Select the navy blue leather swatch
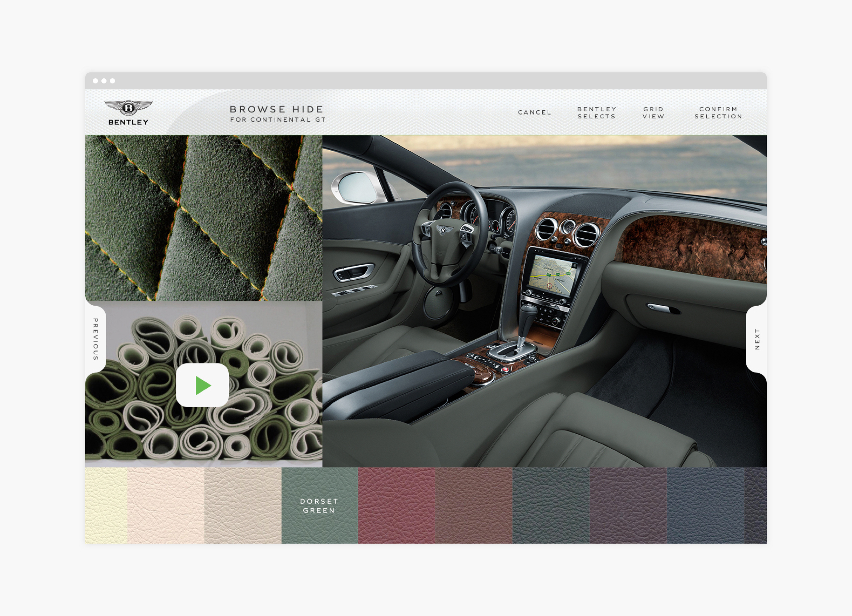This screenshot has height=616, width=852. pos(705,505)
